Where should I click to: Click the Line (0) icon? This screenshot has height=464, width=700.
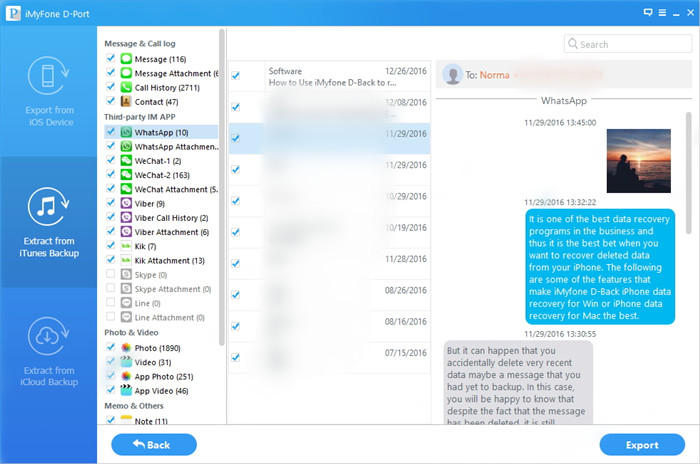126,303
